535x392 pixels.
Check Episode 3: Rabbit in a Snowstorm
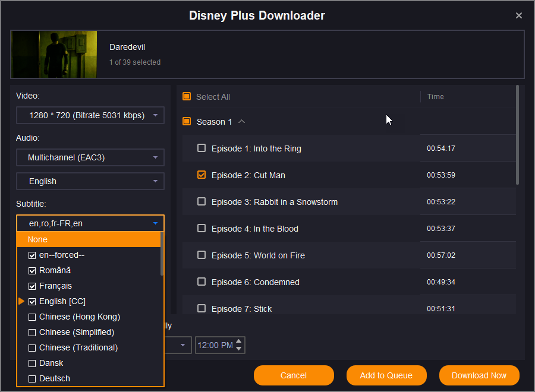tap(202, 201)
